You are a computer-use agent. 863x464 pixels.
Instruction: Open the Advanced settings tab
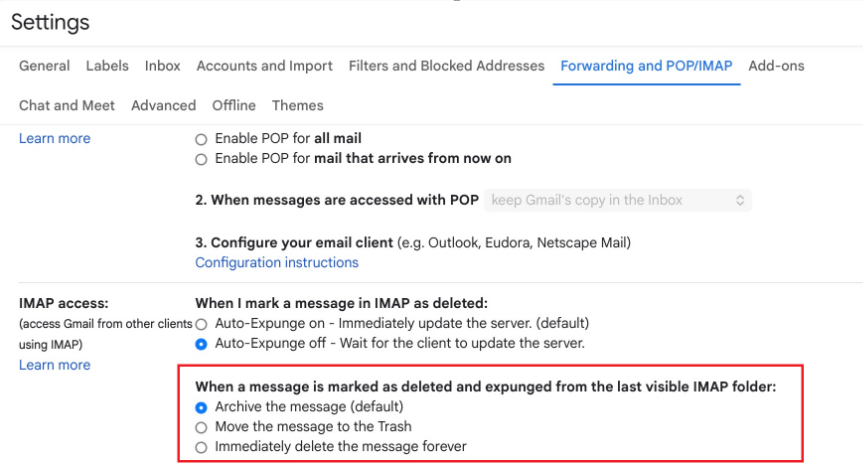(x=163, y=106)
